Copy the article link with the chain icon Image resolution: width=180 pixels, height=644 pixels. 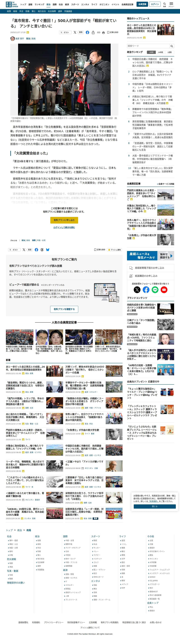point(99,33)
